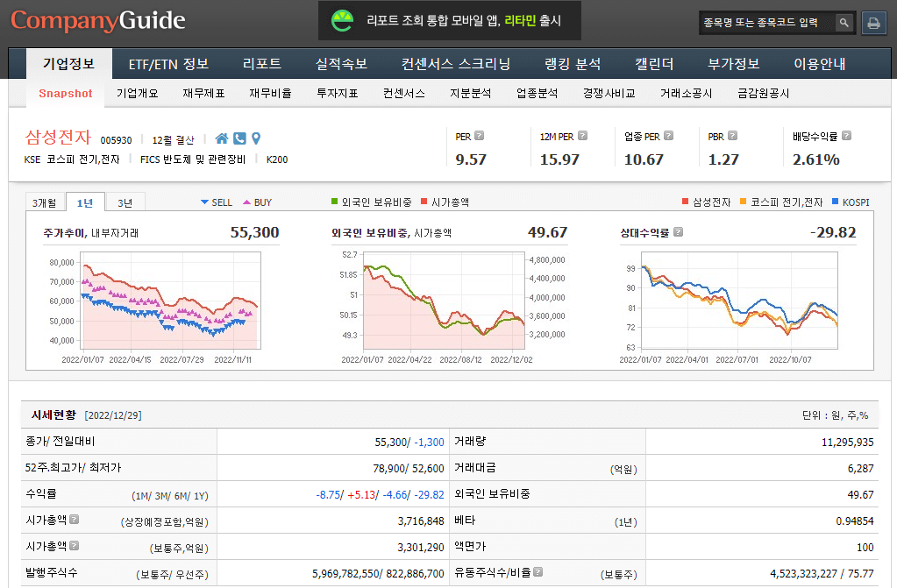Open help icon for 시가총액 상장예정포함
The image size is (897, 588).
point(74,519)
